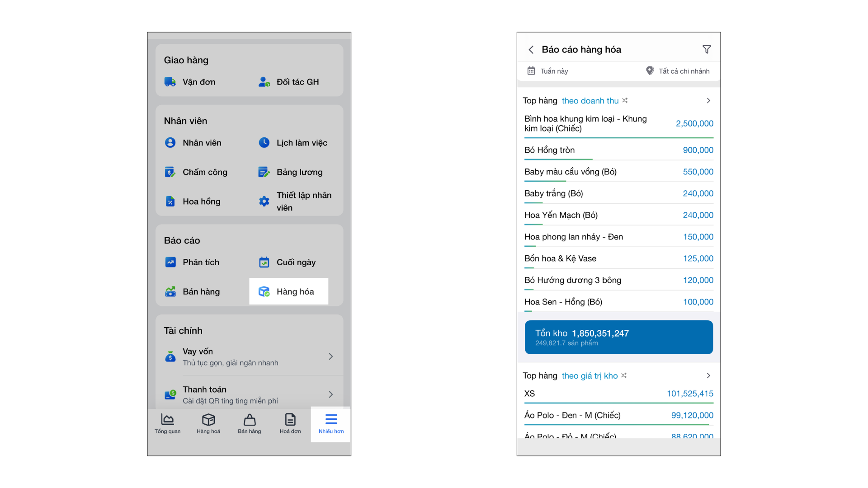Screen dimensions: 868x488
Task: Open Chấm công timekeeping icon
Action: [x=170, y=172]
